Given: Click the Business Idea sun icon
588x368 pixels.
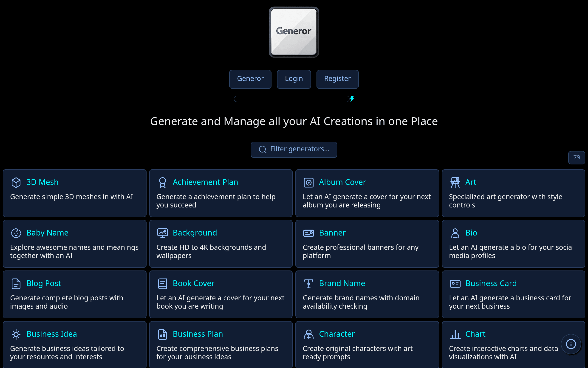Looking at the screenshot, I should [x=16, y=334].
